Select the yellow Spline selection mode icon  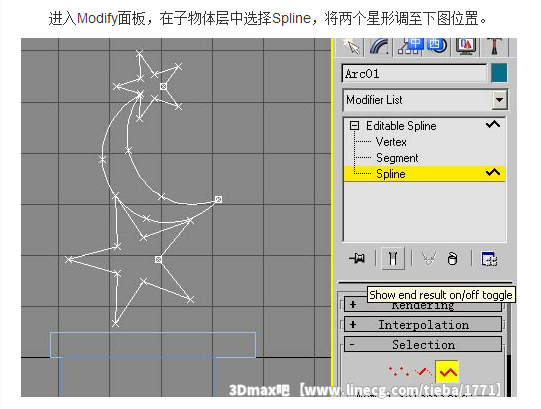coord(447,371)
